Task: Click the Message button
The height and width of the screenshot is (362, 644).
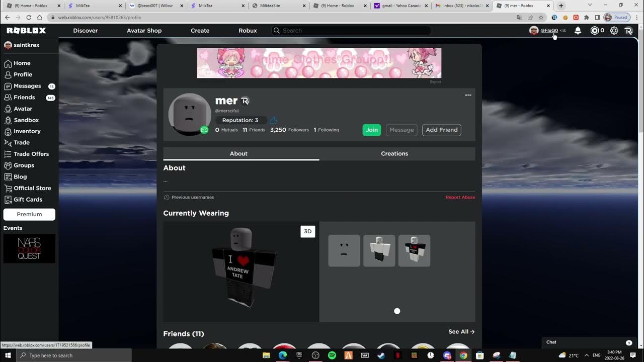Action: 401,130
